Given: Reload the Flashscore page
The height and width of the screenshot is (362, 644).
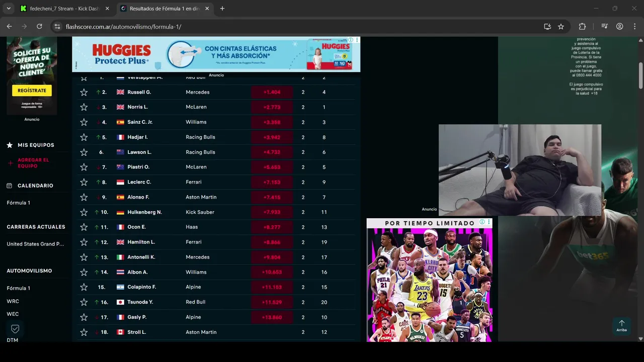Looking at the screenshot, I should point(39,27).
